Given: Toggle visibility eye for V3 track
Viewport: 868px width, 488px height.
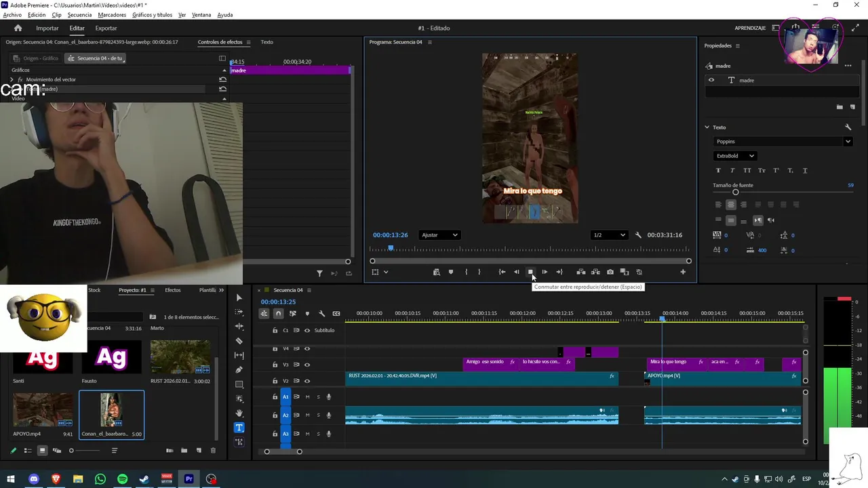Looking at the screenshot, I should 307,365.
